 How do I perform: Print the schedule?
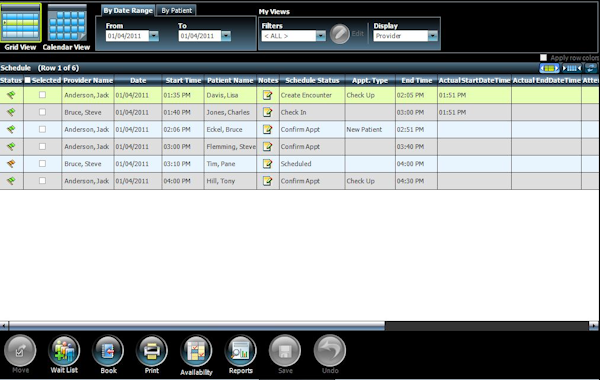click(x=152, y=351)
